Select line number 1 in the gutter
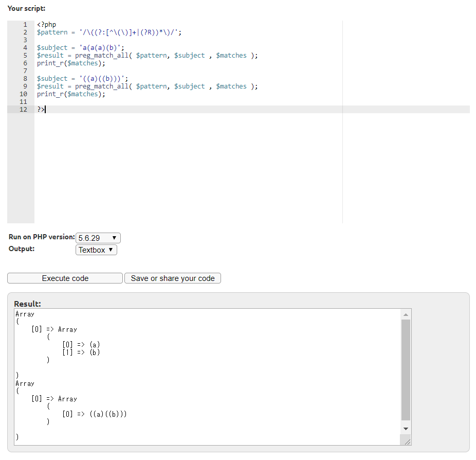This screenshot has height=460, width=476. tap(25, 25)
